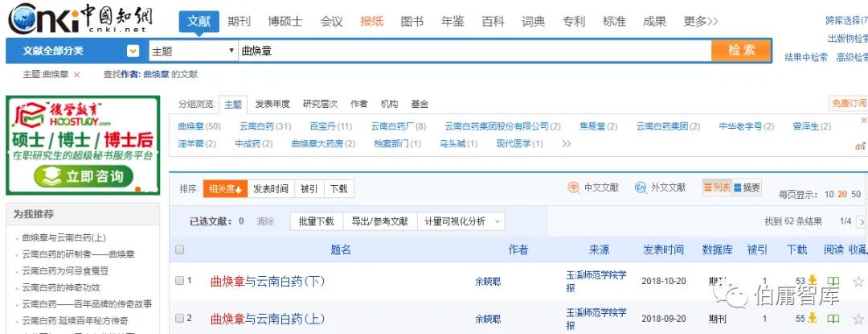Set results per page to 10
The height and width of the screenshot is (334, 868).
[829, 195]
